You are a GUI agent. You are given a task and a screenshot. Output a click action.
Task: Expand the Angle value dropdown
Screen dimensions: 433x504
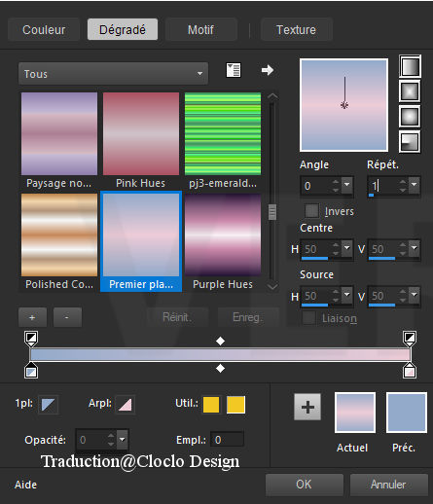[346, 185]
